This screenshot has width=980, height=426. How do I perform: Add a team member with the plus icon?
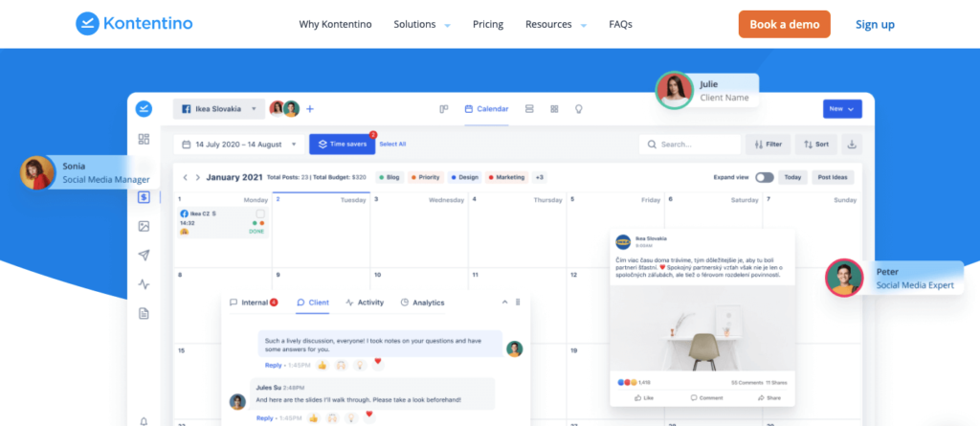click(310, 109)
